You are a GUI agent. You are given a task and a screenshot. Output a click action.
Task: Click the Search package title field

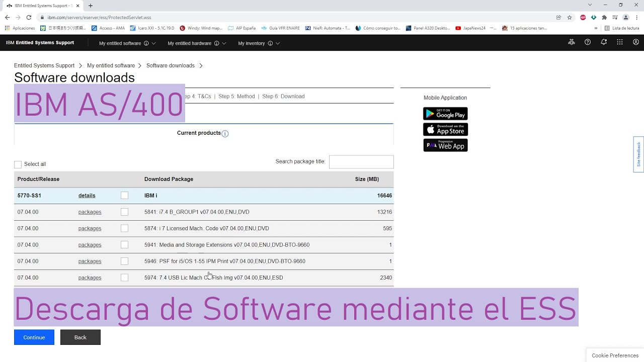click(361, 162)
